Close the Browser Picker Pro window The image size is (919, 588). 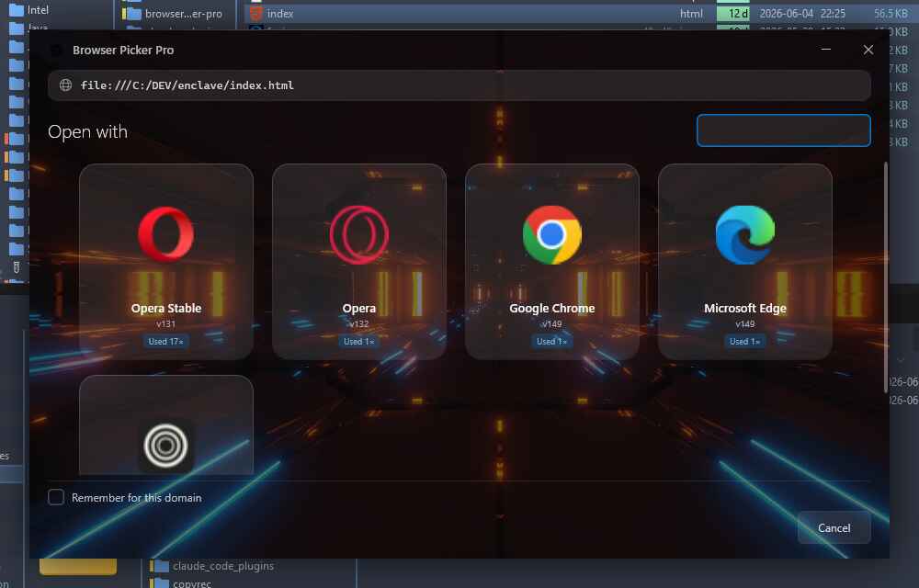[x=868, y=50]
